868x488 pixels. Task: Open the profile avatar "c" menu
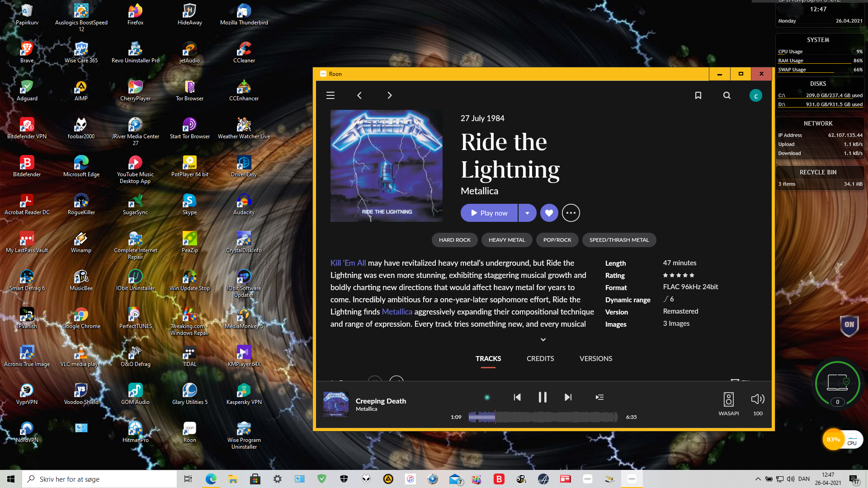click(755, 96)
